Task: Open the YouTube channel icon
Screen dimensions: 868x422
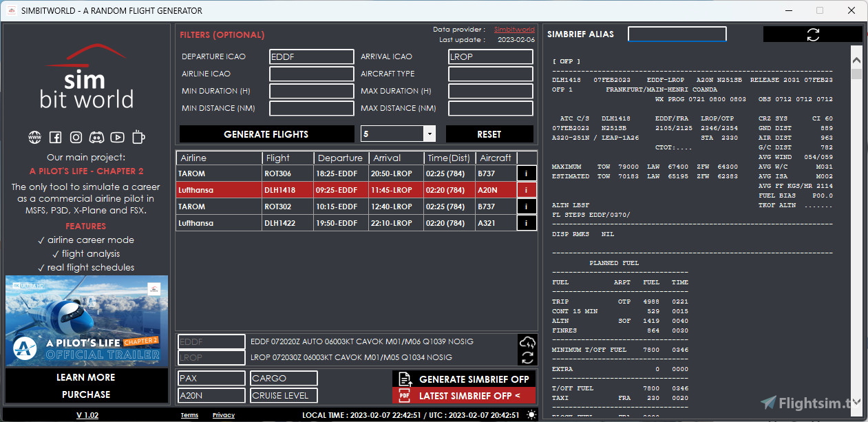Action: point(118,137)
